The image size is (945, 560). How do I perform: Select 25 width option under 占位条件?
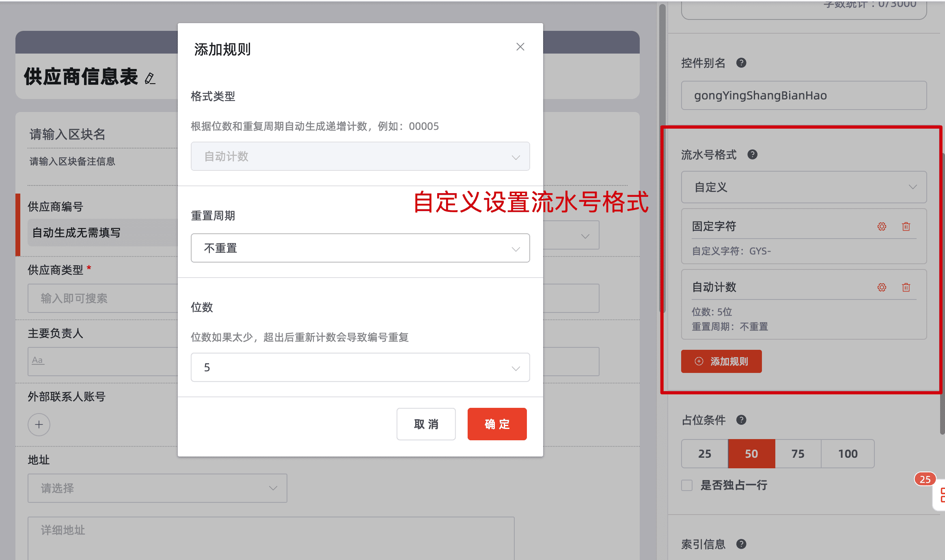click(705, 454)
